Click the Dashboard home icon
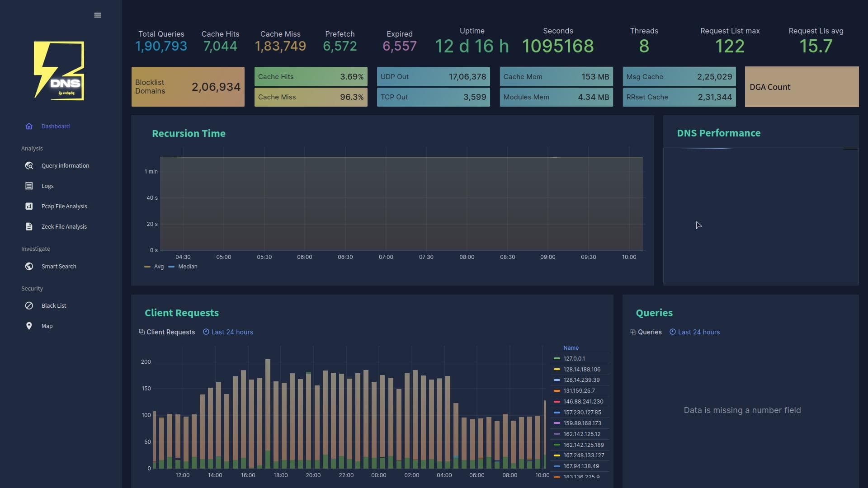868x488 pixels. tap(29, 126)
